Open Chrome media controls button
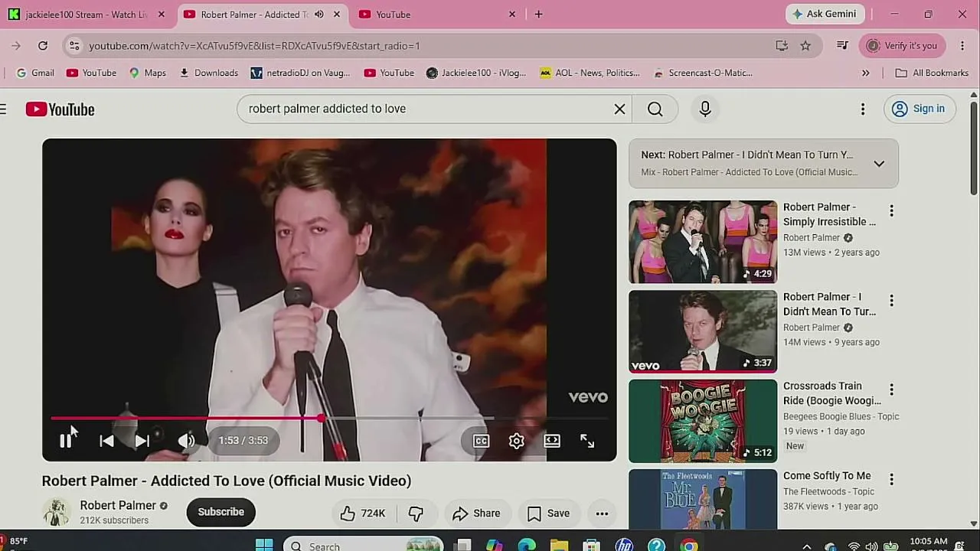980x551 pixels. pos(842,46)
